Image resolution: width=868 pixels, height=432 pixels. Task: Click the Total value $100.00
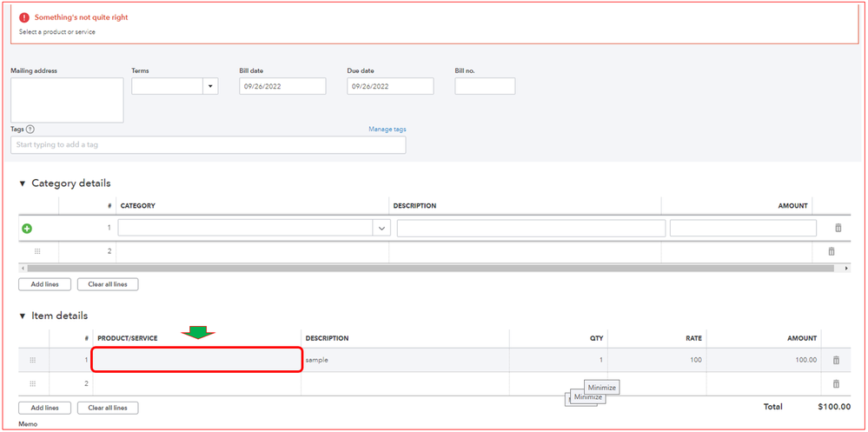(x=834, y=407)
